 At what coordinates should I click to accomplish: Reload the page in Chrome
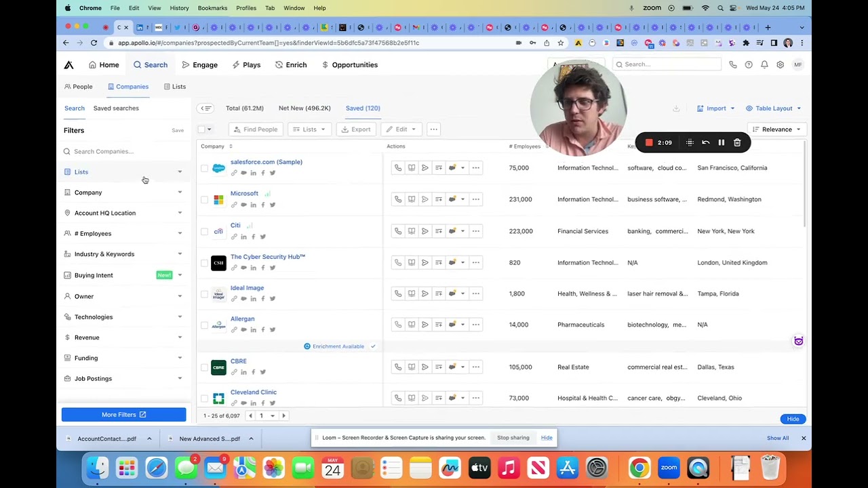click(x=94, y=43)
